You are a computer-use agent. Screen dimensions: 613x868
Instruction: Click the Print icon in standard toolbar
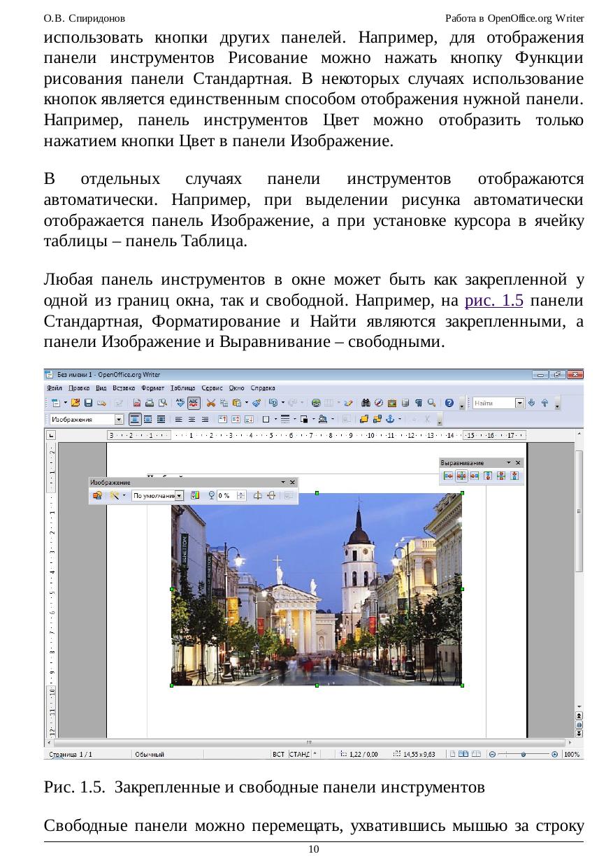coord(150,403)
